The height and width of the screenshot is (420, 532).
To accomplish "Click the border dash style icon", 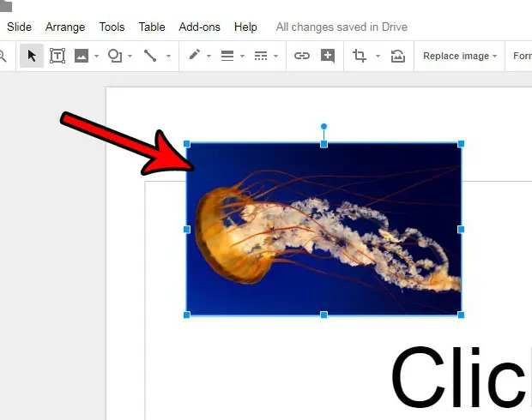I will [x=261, y=56].
